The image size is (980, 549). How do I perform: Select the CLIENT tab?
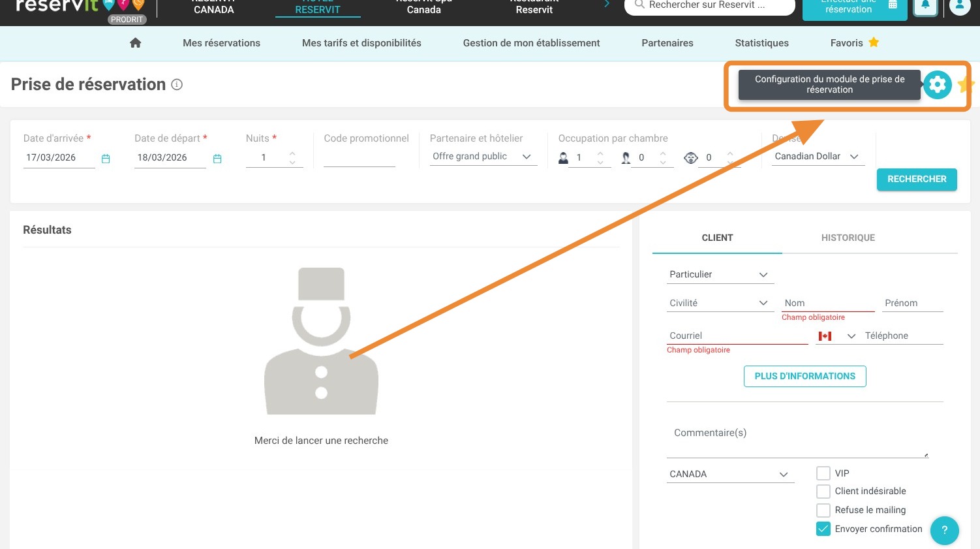(717, 238)
